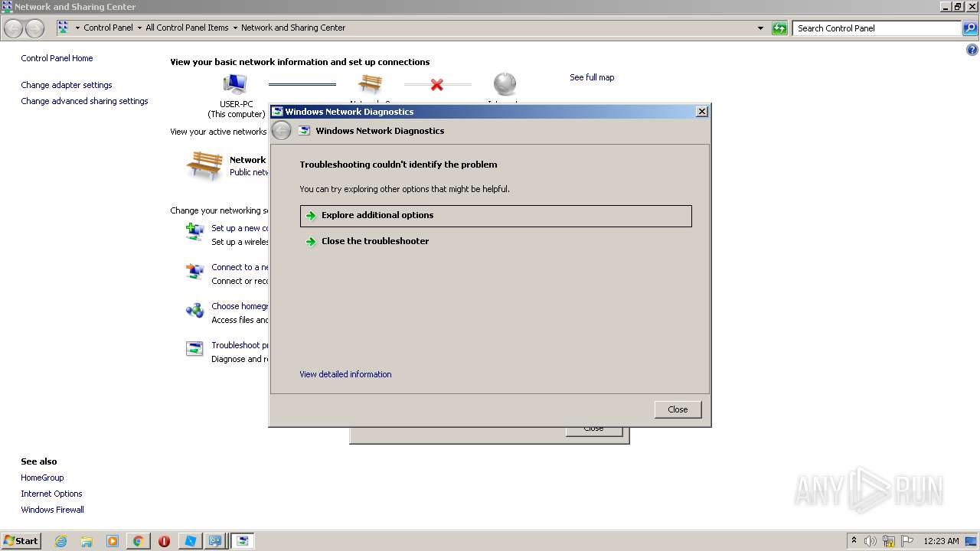Click the Close button in diagnostics dialog

coord(678,409)
